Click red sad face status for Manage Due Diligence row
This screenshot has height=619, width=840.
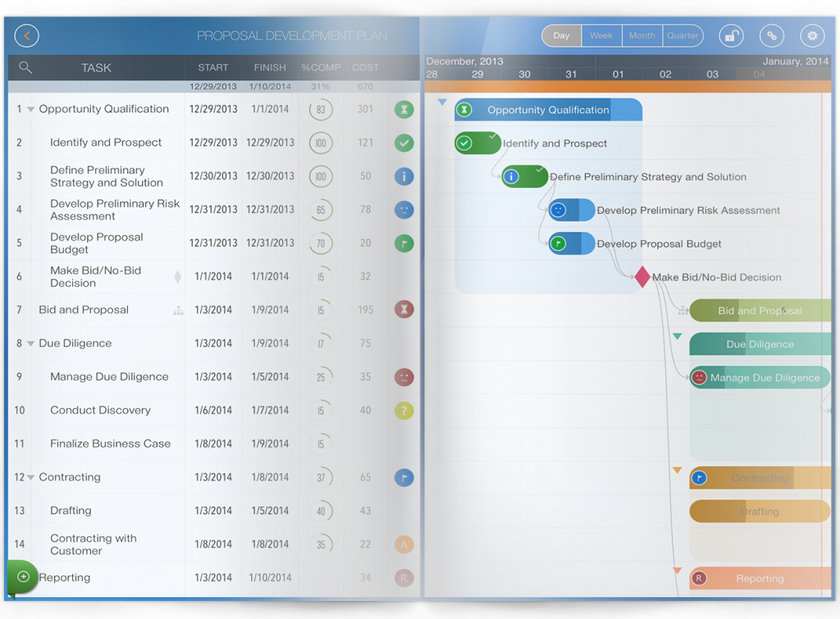pos(404,377)
